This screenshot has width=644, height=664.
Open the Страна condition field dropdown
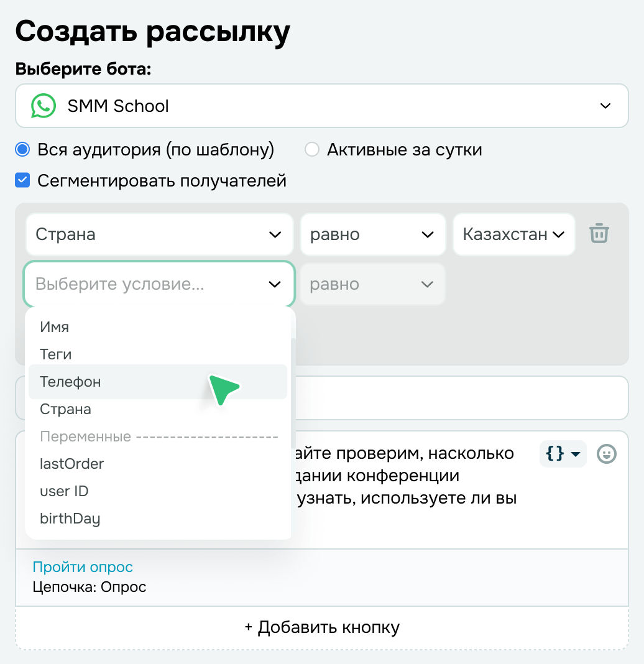tap(159, 234)
